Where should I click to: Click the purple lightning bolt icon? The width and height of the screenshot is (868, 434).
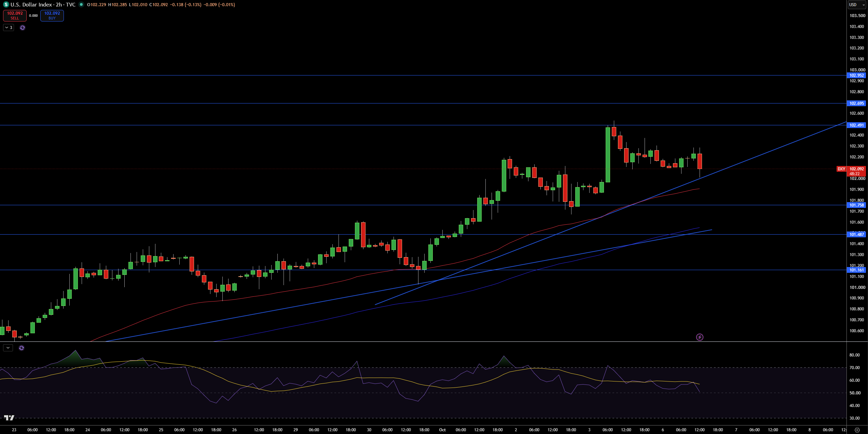pyautogui.click(x=700, y=337)
